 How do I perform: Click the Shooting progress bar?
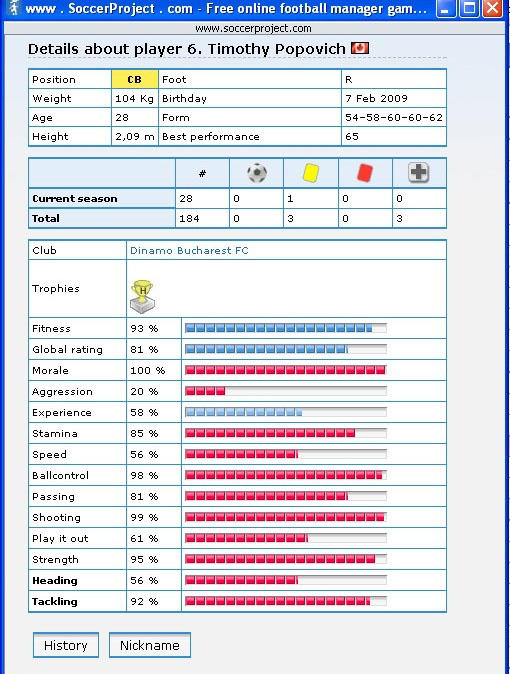coord(286,517)
